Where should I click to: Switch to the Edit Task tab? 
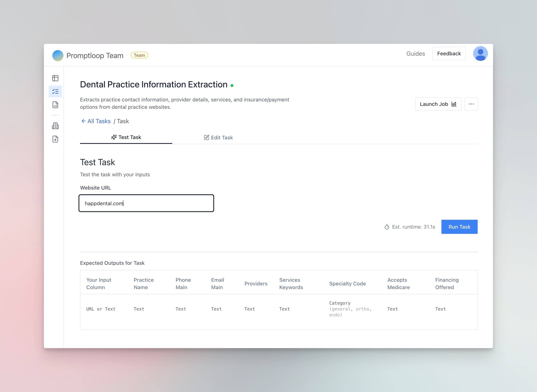click(218, 138)
